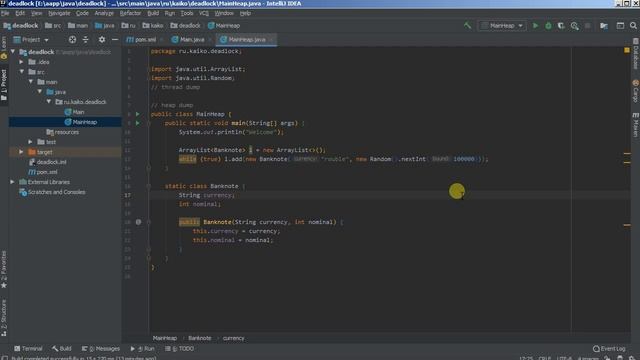
Task: Open the profiler run icon in the toolbar
Action: point(575,26)
